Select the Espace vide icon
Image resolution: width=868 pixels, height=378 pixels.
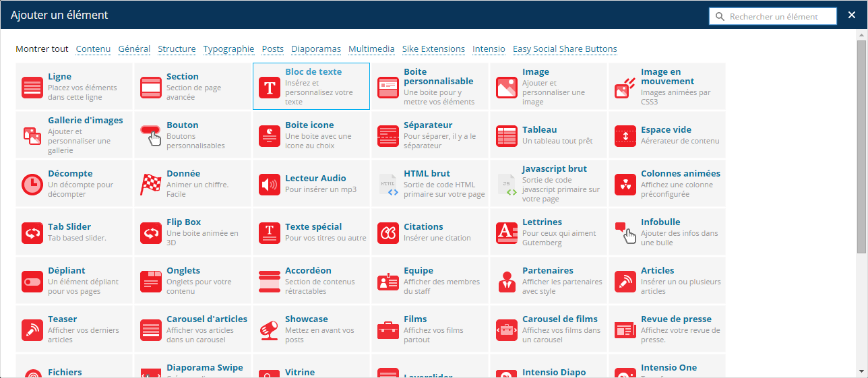pyautogui.click(x=625, y=136)
